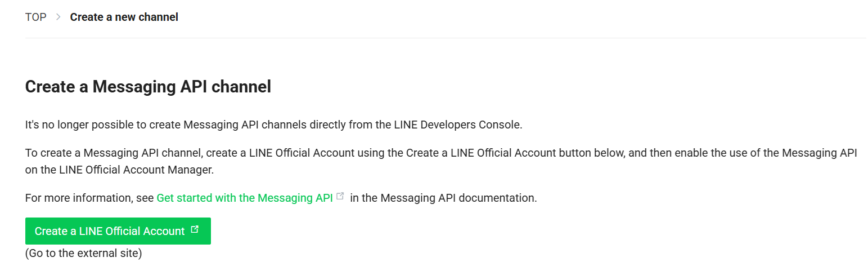
Task: Click the 'For more information, see' text
Action: pyautogui.click(x=90, y=198)
